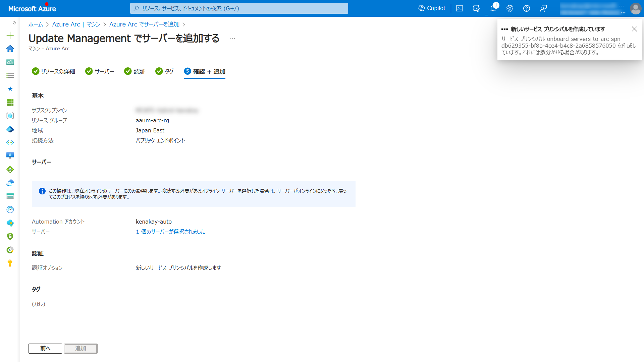Open the virtual network arrows icon
The height and width of the screenshot is (362, 644).
[x=10, y=142]
